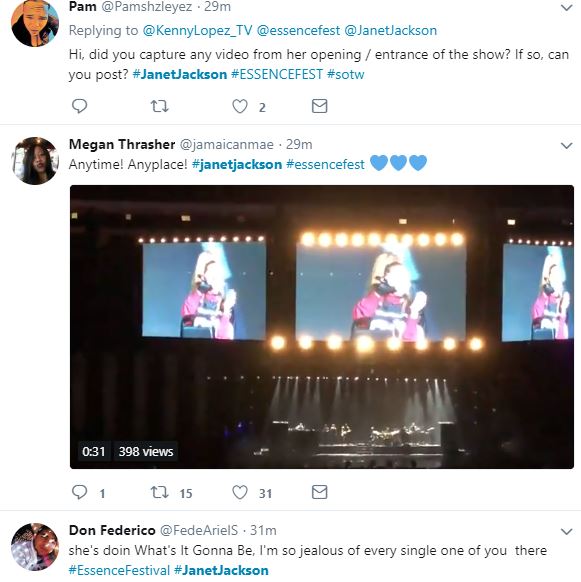Open the #ESSENCEFEST hashtag in Pam's tweet

[277, 74]
